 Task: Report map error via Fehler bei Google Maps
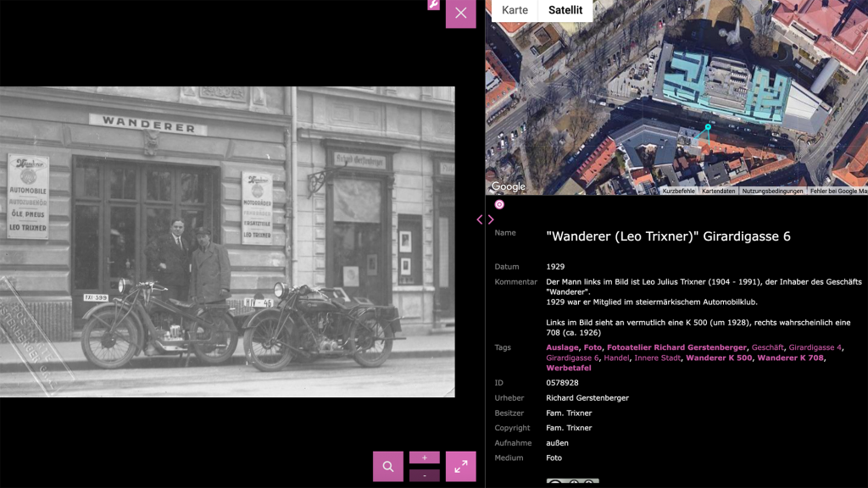pyautogui.click(x=837, y=191)
